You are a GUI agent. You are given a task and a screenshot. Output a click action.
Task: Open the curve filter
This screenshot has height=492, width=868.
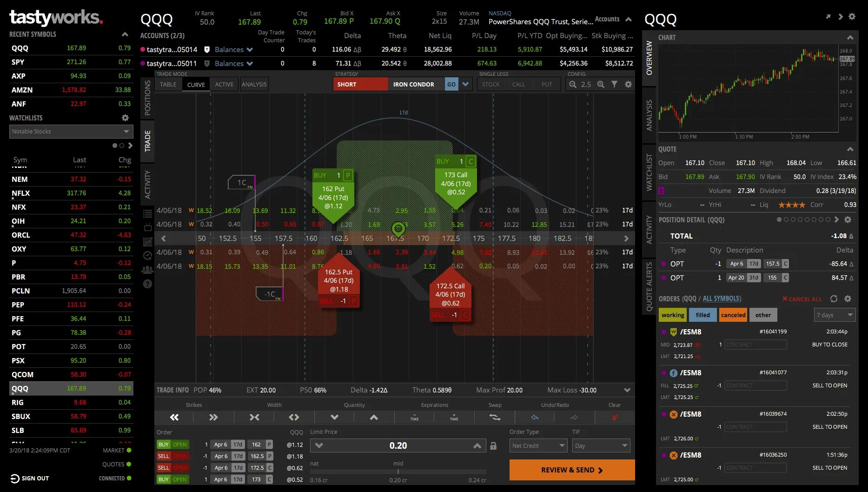(x=615, y=84)
